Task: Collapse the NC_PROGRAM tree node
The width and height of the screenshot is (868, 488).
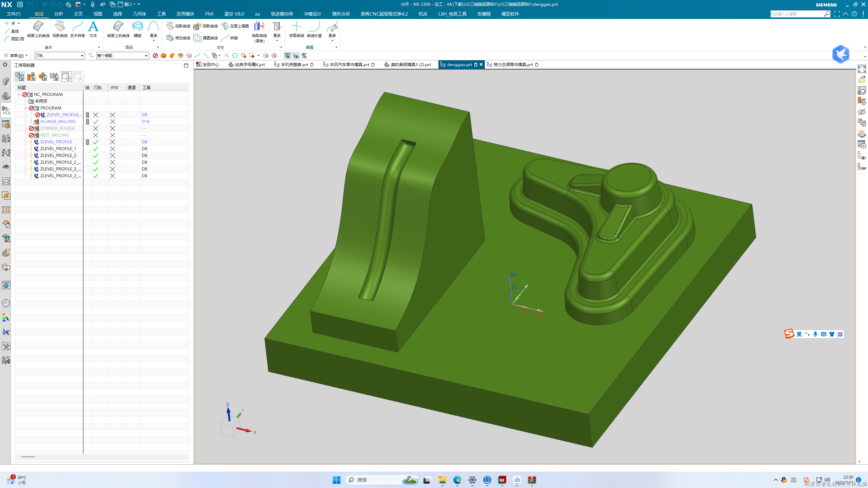Action: (x=19, y=95)
